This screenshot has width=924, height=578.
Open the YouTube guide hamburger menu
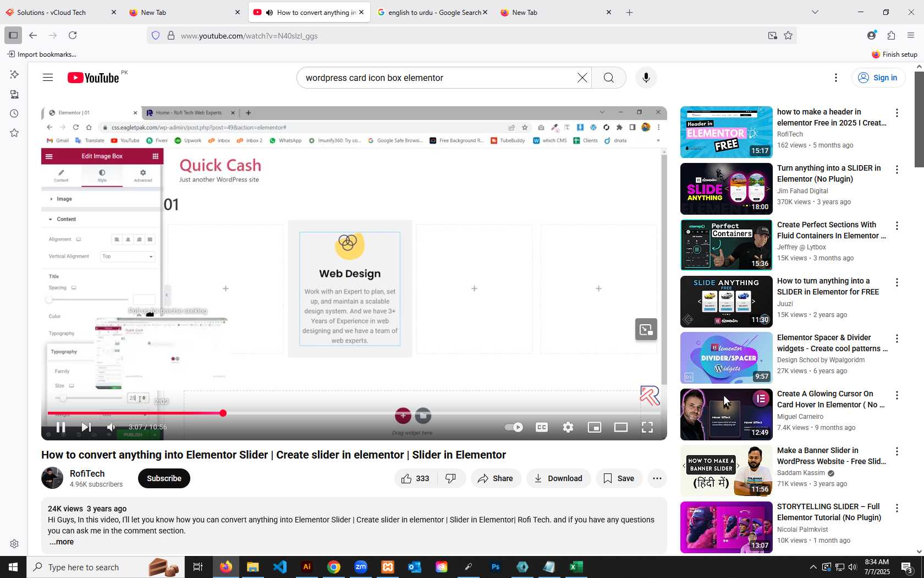48,78
